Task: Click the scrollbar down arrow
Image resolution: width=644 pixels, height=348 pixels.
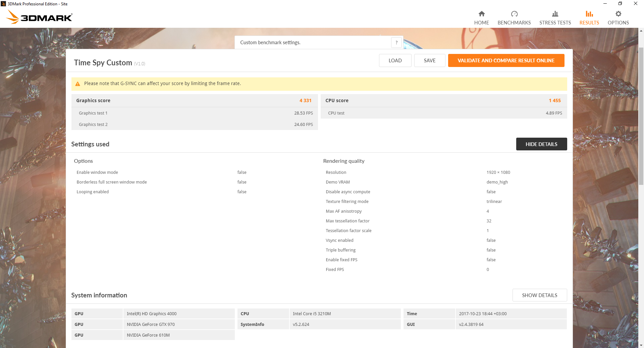Action: tap(641, 345)
